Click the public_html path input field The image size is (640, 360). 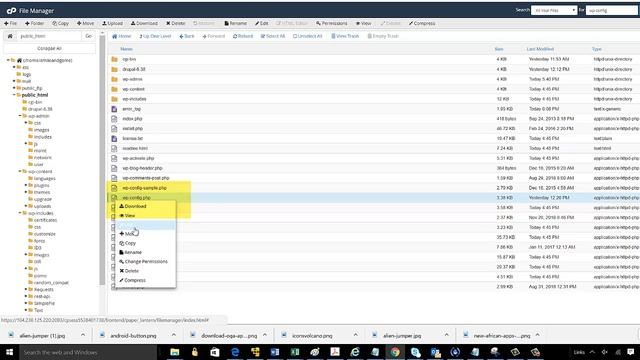tap(49, 36)
